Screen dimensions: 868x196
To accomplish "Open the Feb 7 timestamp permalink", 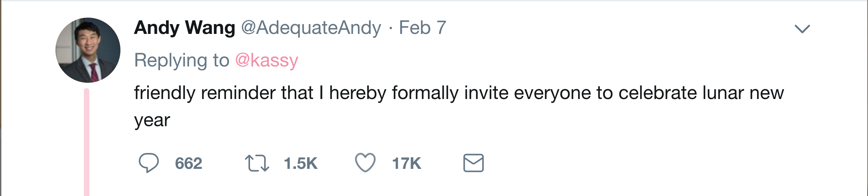I will [x=423, y=27].
